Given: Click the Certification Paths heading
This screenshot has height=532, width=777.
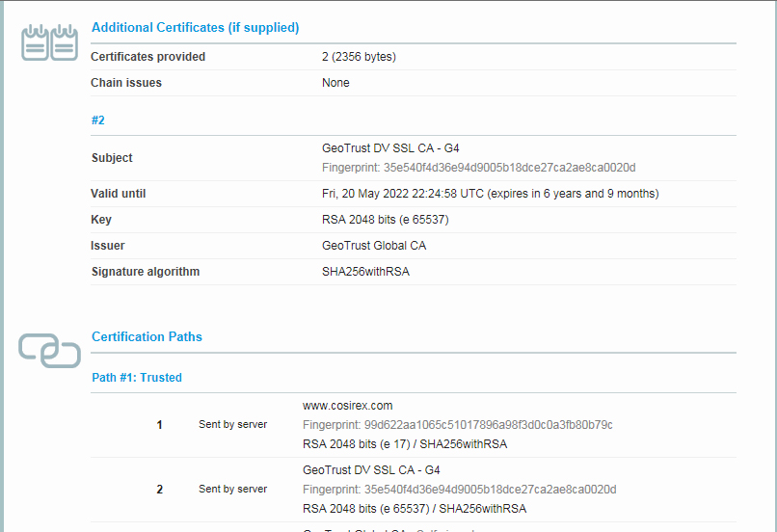Looking at the screenshot, I should pos(147,337).
